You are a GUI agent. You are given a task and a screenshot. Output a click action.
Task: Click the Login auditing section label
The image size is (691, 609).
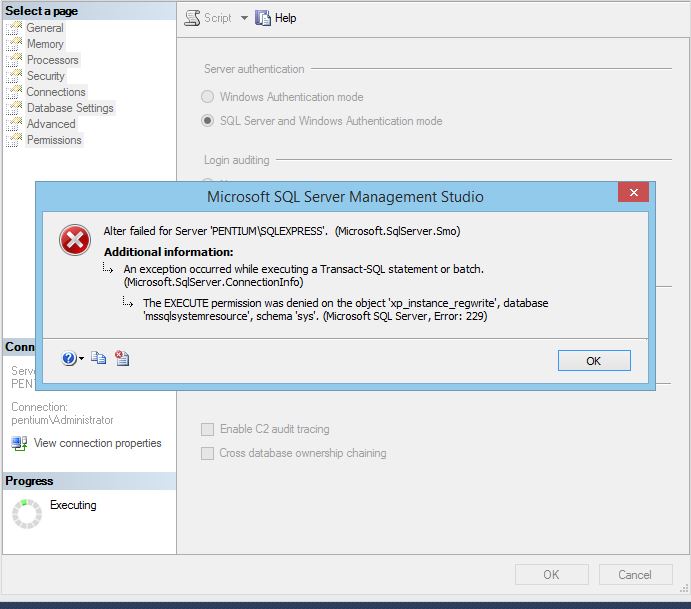pos(237,160)
